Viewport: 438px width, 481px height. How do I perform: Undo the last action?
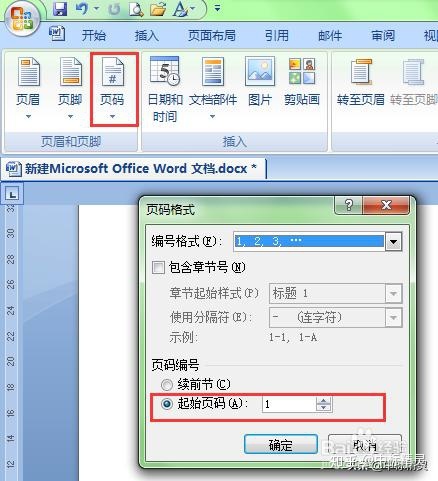click(x=82, y=9)
